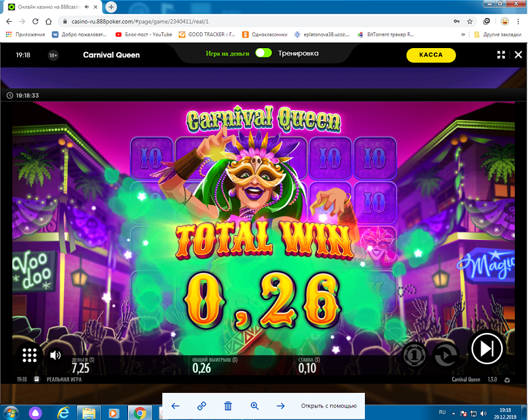
Task: Copy link with the chain icon
Action: click(201, 406)
